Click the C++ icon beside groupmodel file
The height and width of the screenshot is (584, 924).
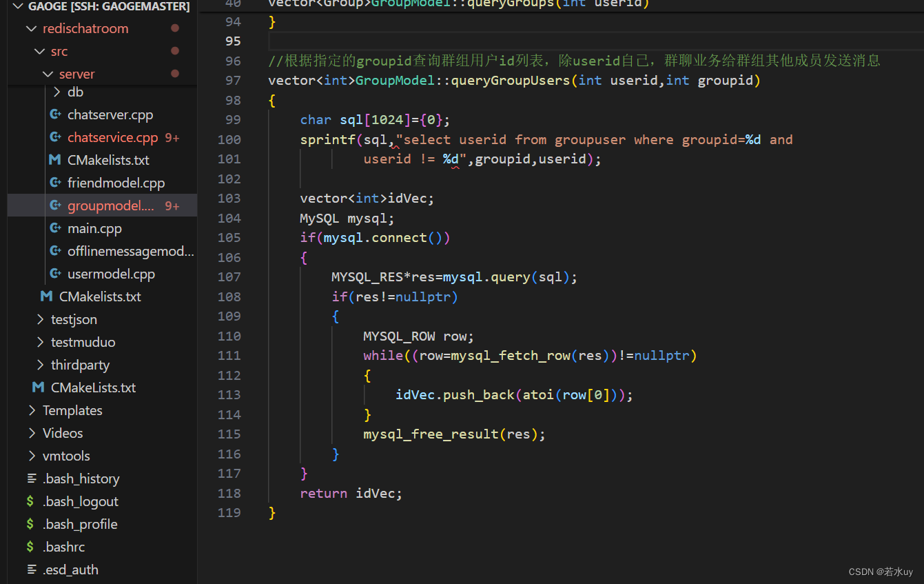[55, 206]
